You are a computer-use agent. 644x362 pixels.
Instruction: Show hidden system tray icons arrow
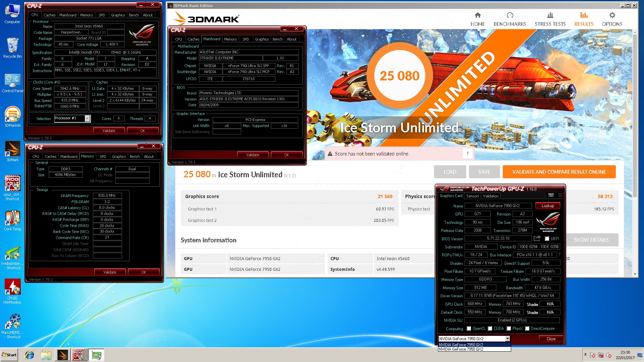tap(585, 355)
